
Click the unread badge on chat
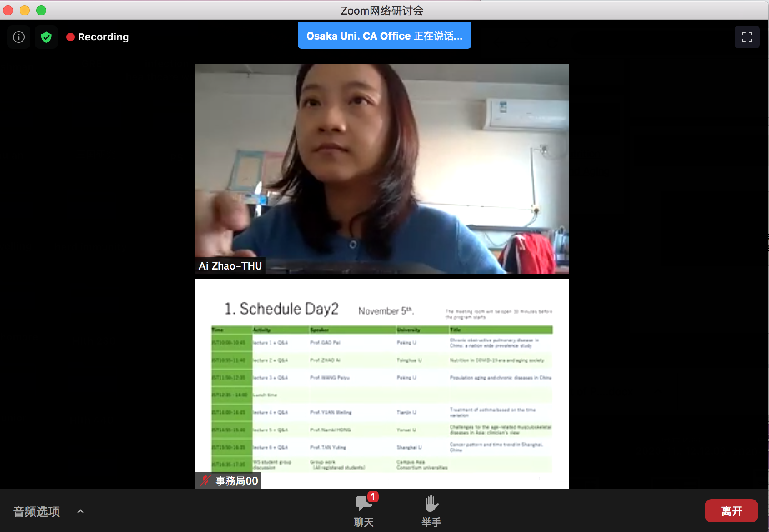coord(373,497)
